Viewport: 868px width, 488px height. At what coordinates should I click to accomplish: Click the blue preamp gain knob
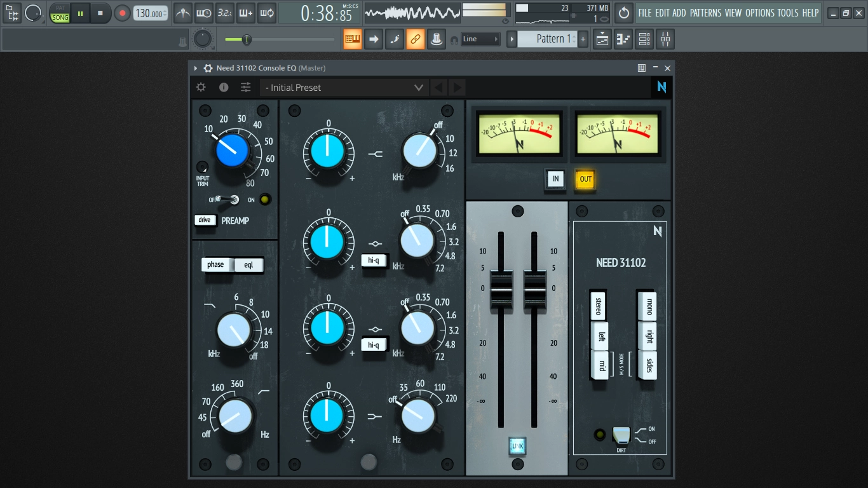coord(233,151)
